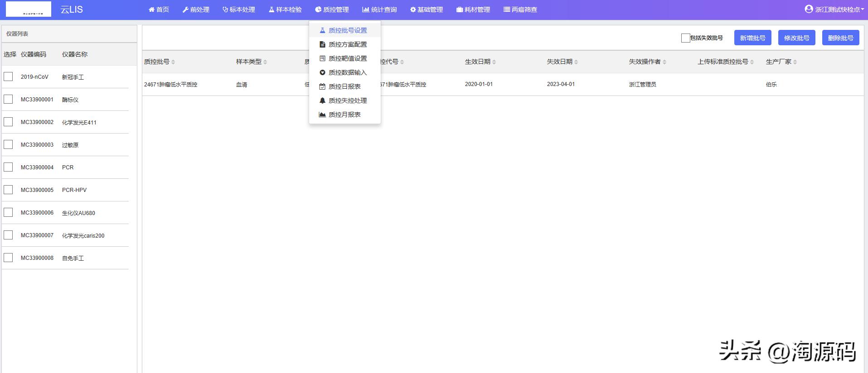The height and width of the screenshot is (373, 868).
Task: Select 质控失控处理 menu entry
Action: click(x=344, y=100)
